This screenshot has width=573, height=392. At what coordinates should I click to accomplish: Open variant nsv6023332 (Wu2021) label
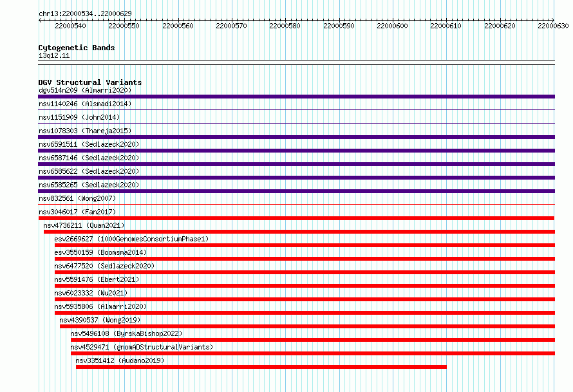(91, 293)
